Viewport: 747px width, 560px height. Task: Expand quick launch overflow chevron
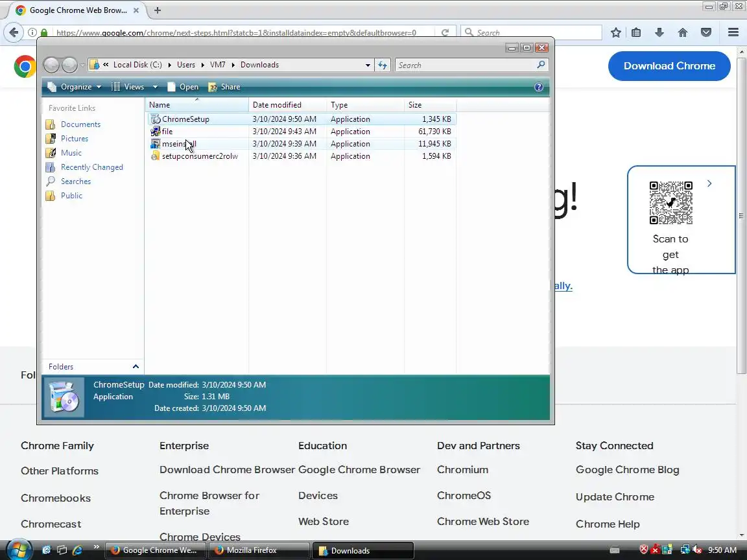pyautogui.click(x=96, y=546)
